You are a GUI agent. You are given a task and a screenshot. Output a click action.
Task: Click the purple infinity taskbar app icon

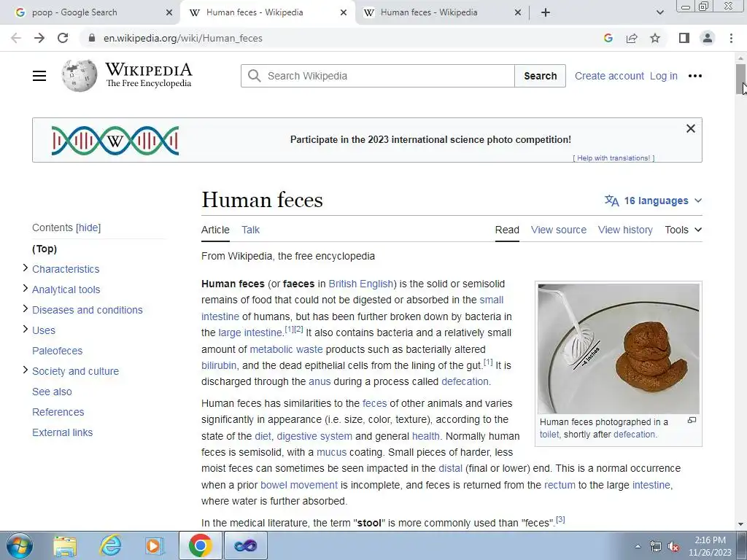245,545
